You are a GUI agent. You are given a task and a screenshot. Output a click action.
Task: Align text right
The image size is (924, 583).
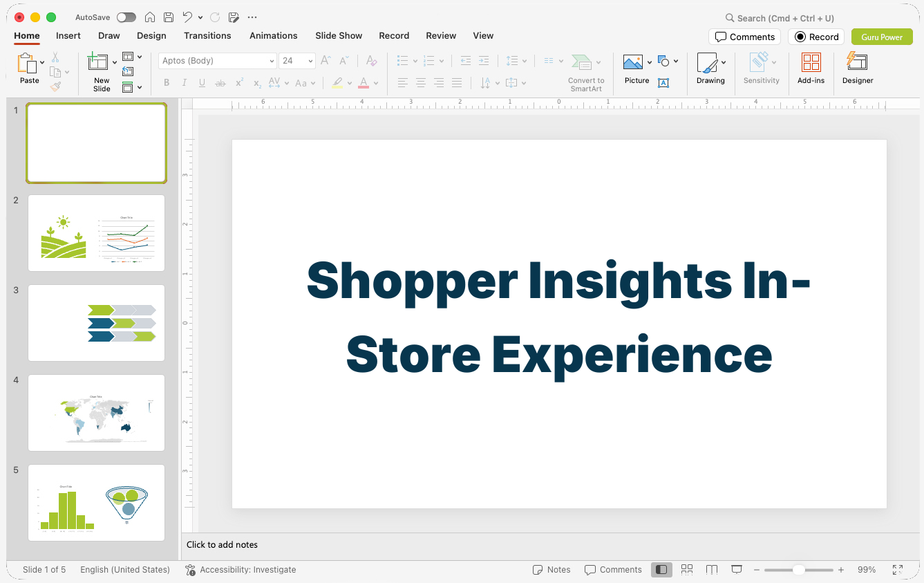(438, 83)
